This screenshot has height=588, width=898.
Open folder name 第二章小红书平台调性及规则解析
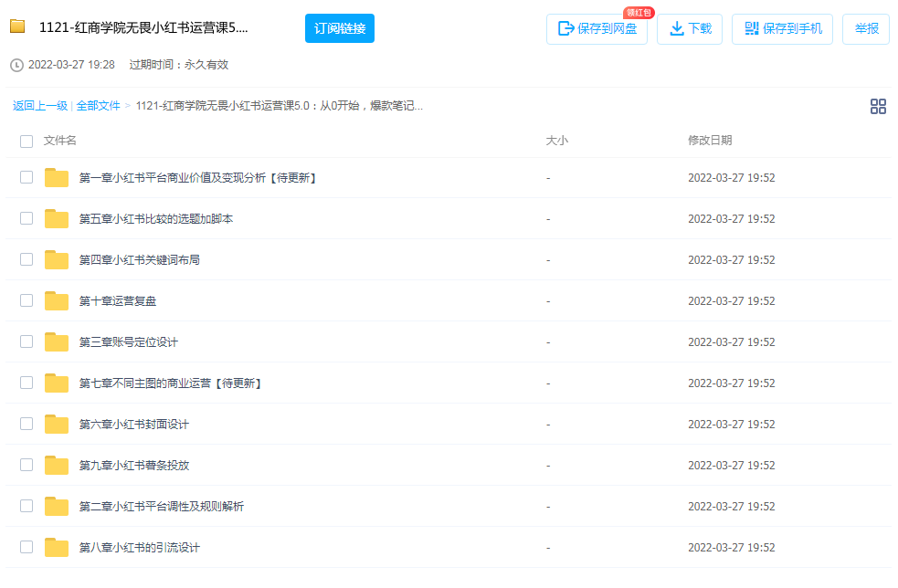[x=162, y=507]
